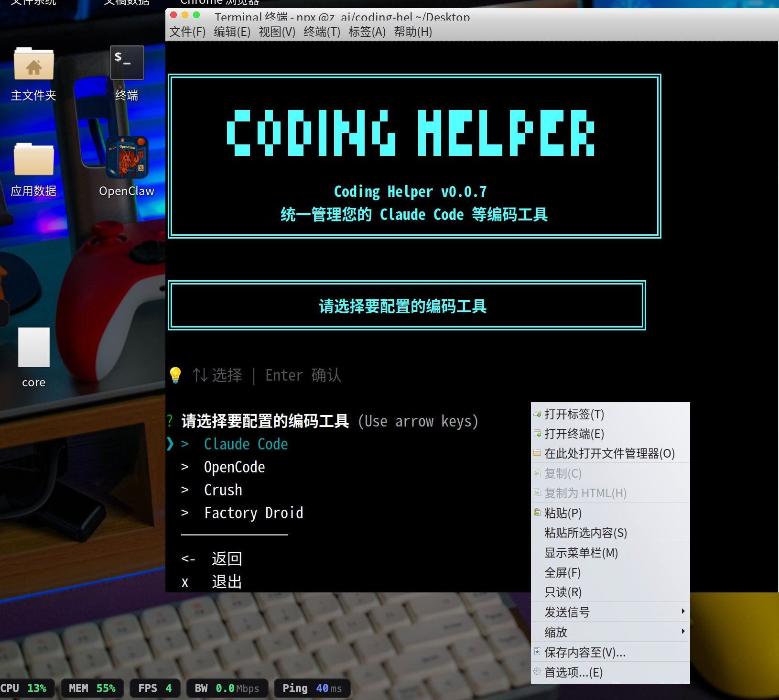
Task: Click the 退出 exit option in terminal
Action: 227,582
